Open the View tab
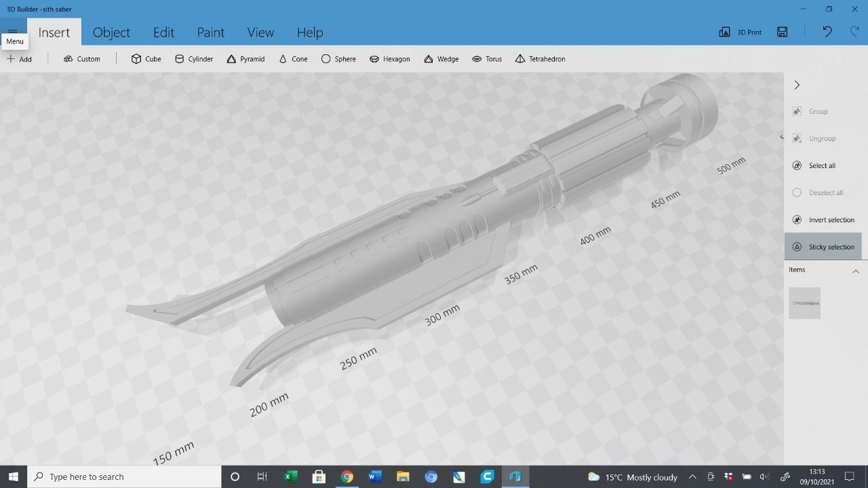This screenshot has width=868, height=488. (260, 32)
